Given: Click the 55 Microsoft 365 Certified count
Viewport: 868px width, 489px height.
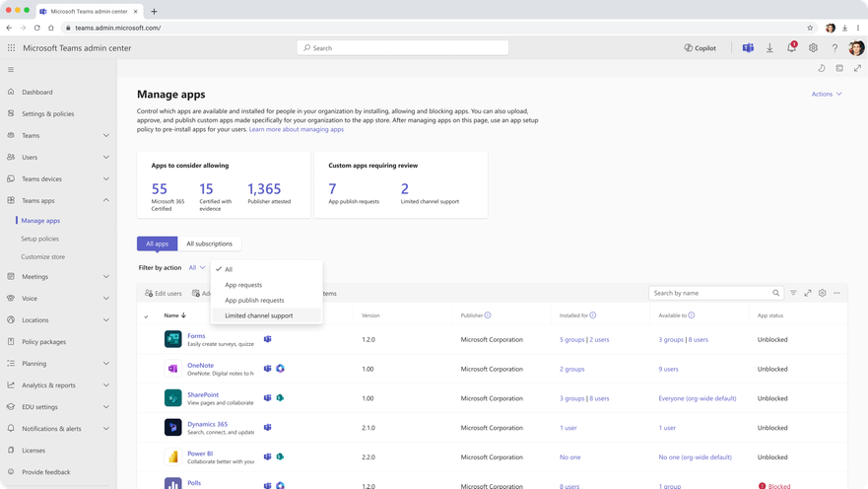Looking at the screenshot, I should (160, 189).
